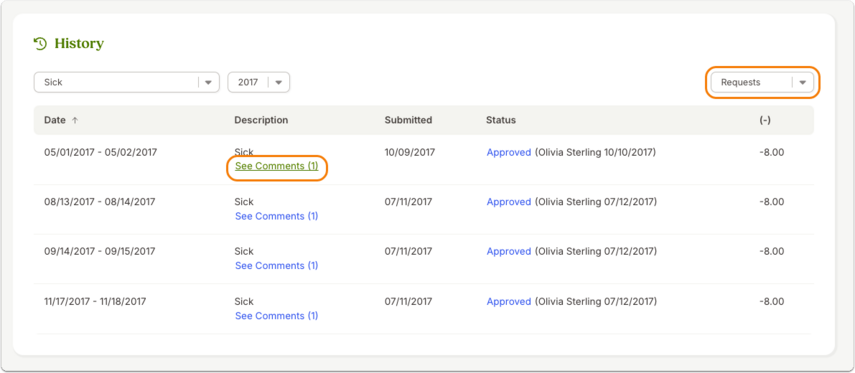Open the Requests view dropdown
The width and height of the screenshot is (855, 373).
pyautogui.click(x=762, y=83)
